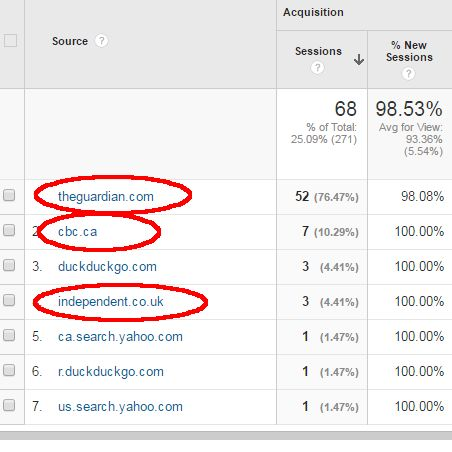The image size is (452, 452).
Task: Open the Sessions help question-mark icon
Action: coord(317,68)
